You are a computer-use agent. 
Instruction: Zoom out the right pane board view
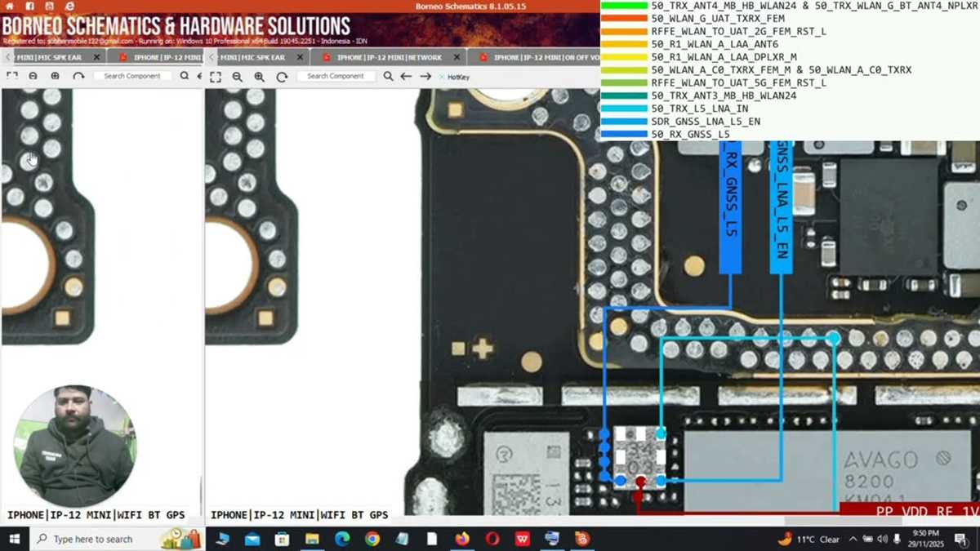tap(237, 77)
